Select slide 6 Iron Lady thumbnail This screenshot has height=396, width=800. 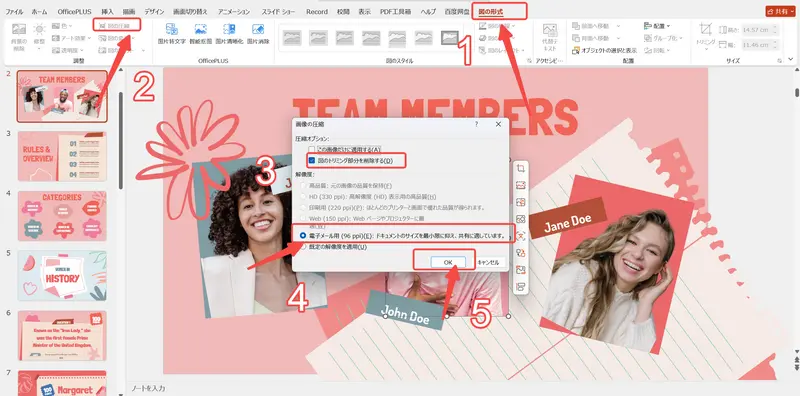(x=62, y=335)
